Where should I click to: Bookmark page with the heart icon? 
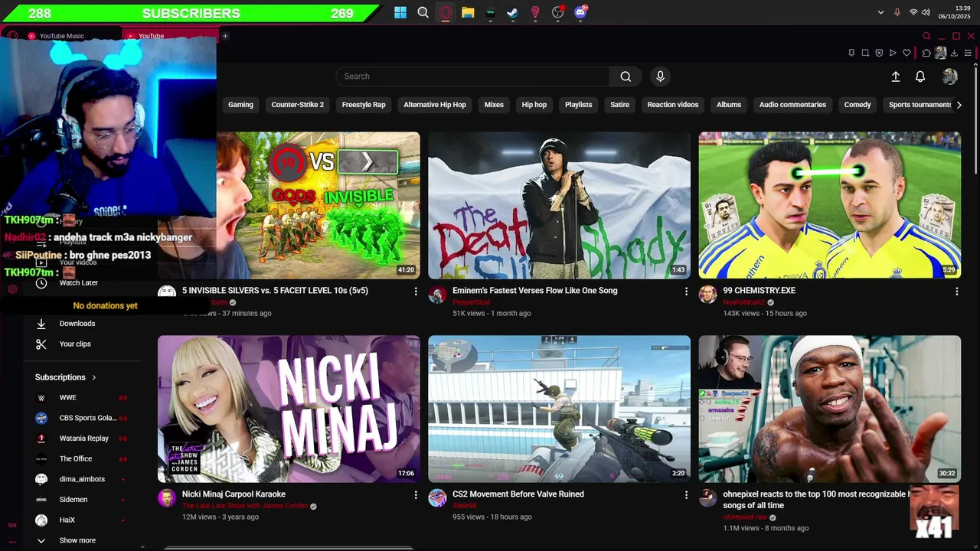(907, 53)
